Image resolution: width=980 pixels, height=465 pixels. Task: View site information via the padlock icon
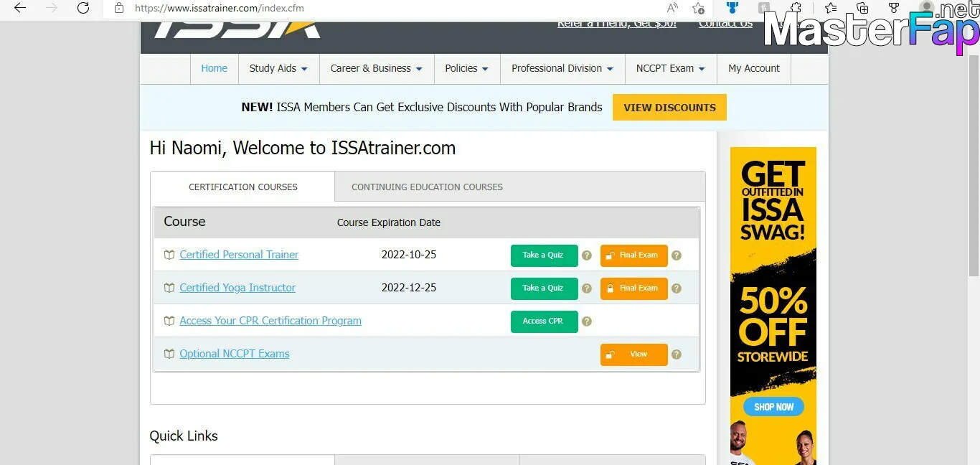click(x=119, y=9)
